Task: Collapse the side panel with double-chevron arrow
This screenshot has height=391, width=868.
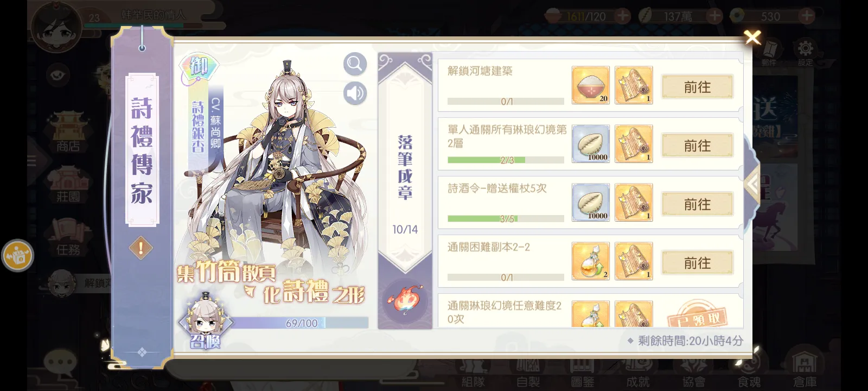Action: [x=752, y=185]
